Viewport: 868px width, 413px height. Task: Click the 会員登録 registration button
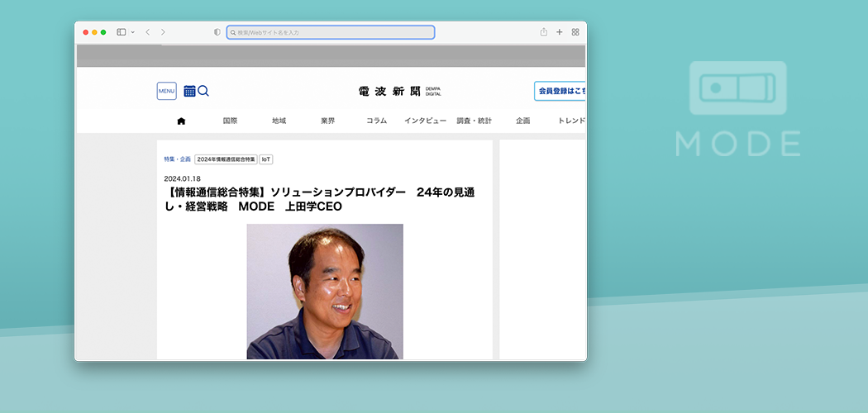pyautogui.click(x=560, y=91)
